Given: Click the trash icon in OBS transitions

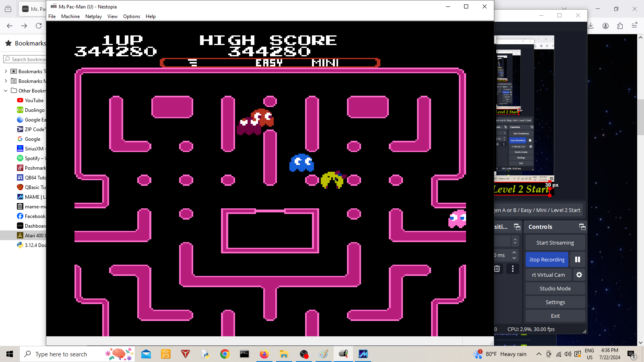Looking at the screenshot, I should click(x=497, y=269).
